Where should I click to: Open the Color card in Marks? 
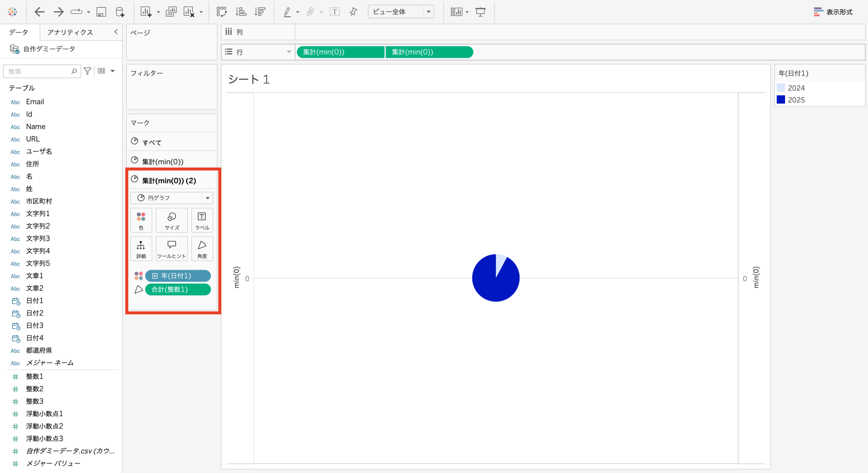click(141, 220)
